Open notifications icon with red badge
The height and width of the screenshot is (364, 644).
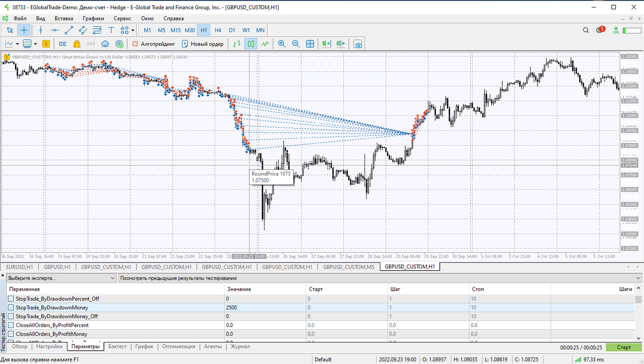[x=601, y=30]
